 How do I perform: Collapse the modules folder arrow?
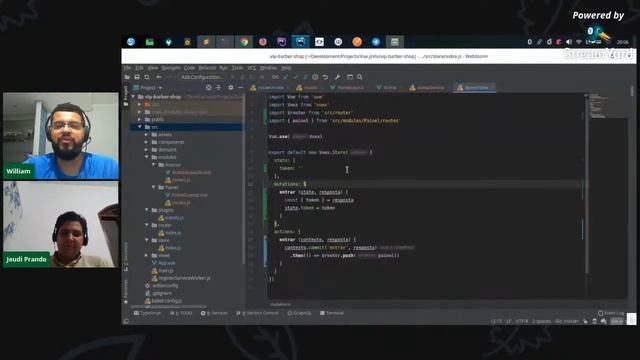pos(147,157)
